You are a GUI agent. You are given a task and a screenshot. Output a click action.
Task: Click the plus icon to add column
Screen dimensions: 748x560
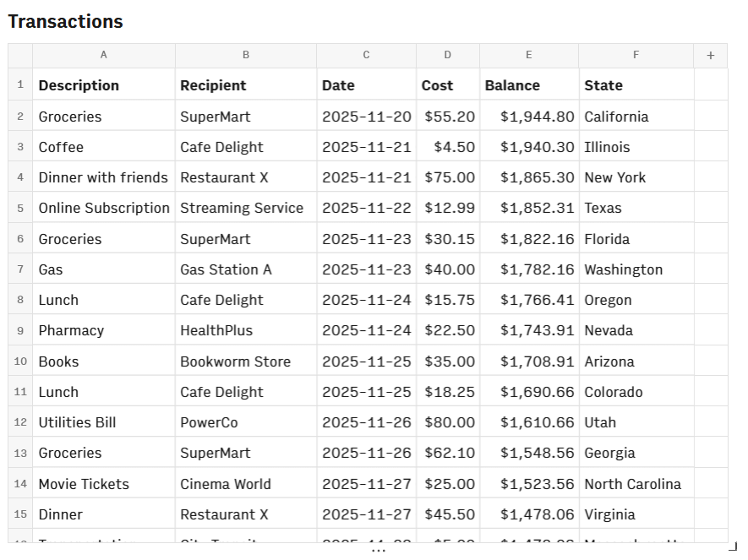(710, 56)
